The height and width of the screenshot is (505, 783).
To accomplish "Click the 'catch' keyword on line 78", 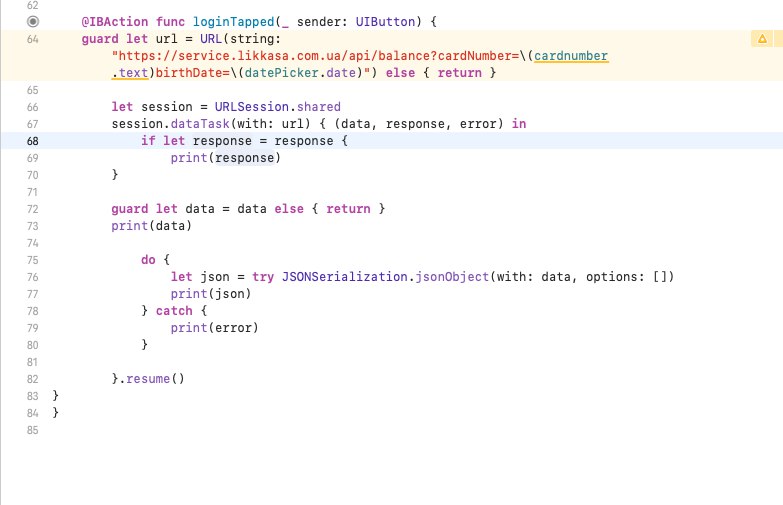I will 174,311.
